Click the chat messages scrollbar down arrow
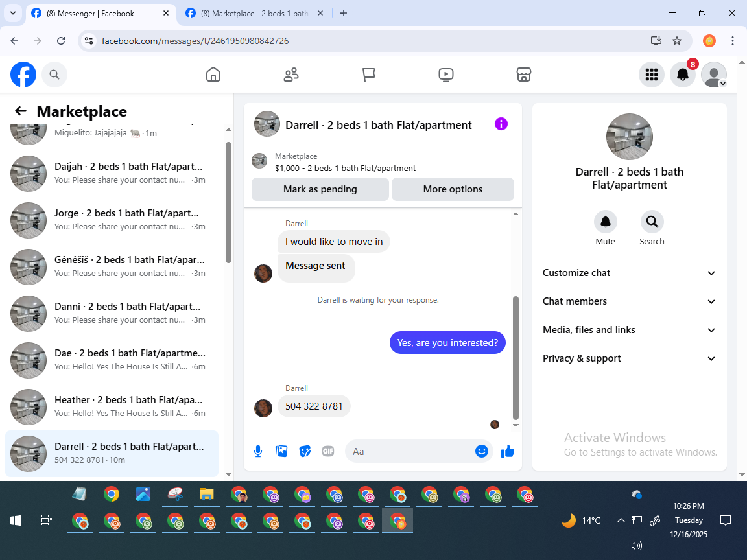Screen dimensions: 747x560 [x=516, y=426]
